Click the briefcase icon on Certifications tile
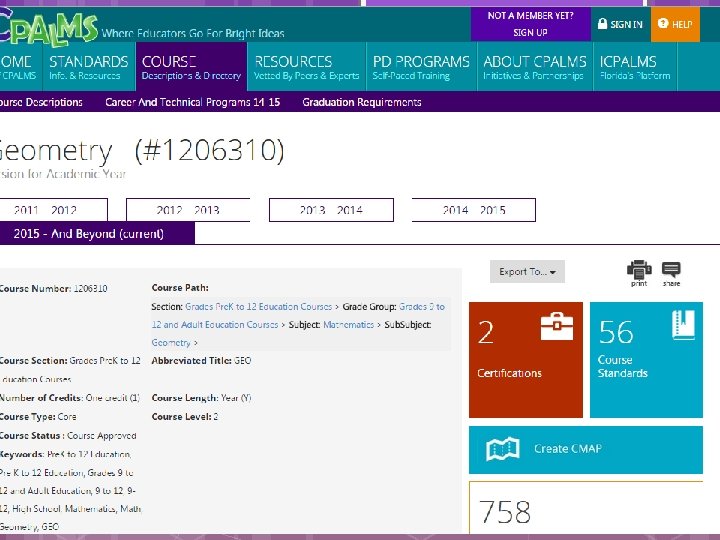The height and width of the screenshot is (540, 720). coord(557,326)
